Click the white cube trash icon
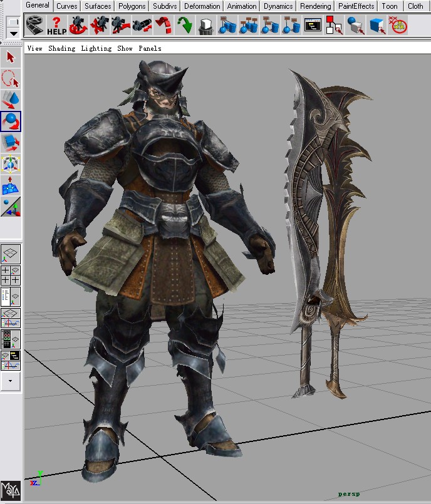431x504 pixels. point(206,26)
